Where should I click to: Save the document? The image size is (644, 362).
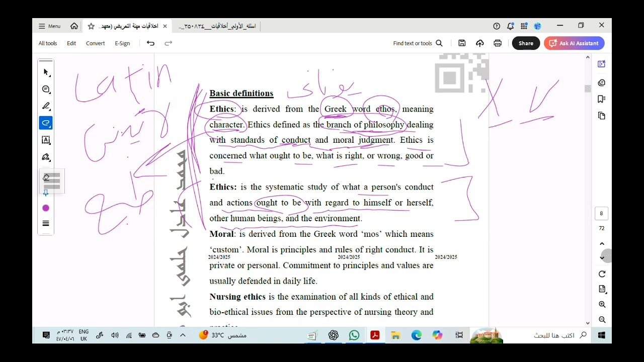[462, 43]
